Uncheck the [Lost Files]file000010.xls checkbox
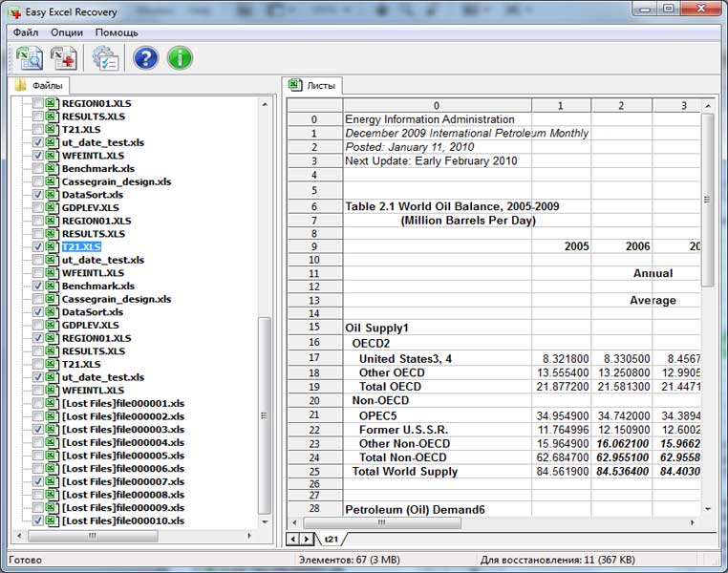This screenshot has height=573, width=728. [38, 521]
